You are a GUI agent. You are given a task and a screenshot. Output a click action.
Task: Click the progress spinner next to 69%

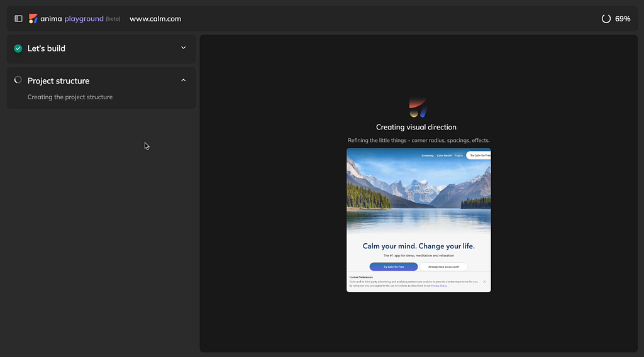click(x=606, y=19)
